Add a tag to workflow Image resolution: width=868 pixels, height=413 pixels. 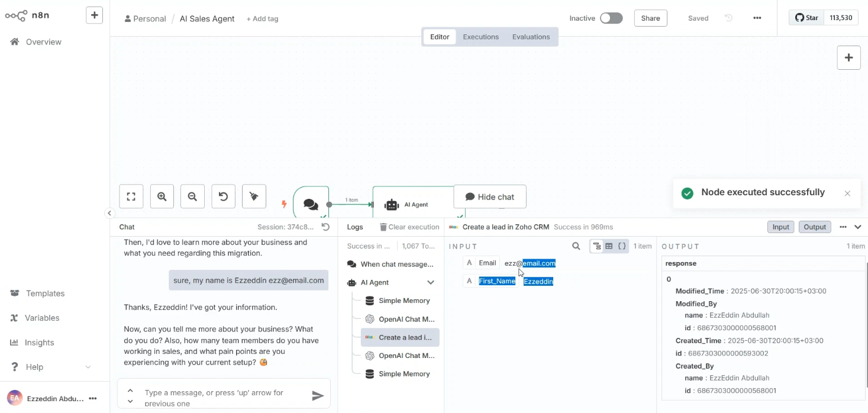coord(262,19)
